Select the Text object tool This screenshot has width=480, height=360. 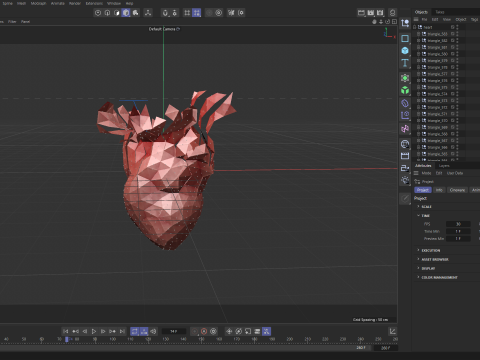point(405,63)
